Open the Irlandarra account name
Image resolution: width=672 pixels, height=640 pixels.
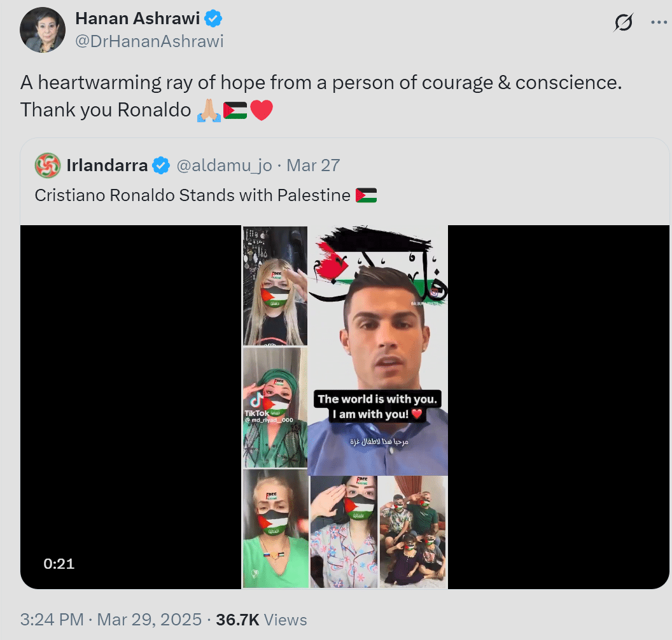[x=107, y=165]
